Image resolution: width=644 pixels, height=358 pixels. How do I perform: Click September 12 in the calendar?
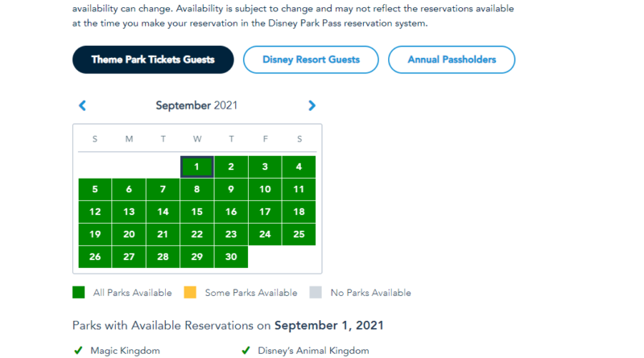coord(95,212)
